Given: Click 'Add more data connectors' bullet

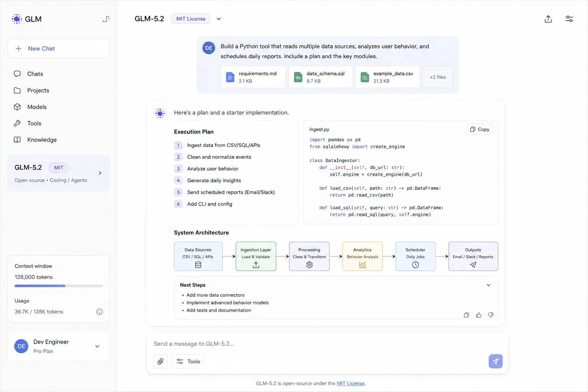Looking at the screenshot, I should (x=215, y=295).
